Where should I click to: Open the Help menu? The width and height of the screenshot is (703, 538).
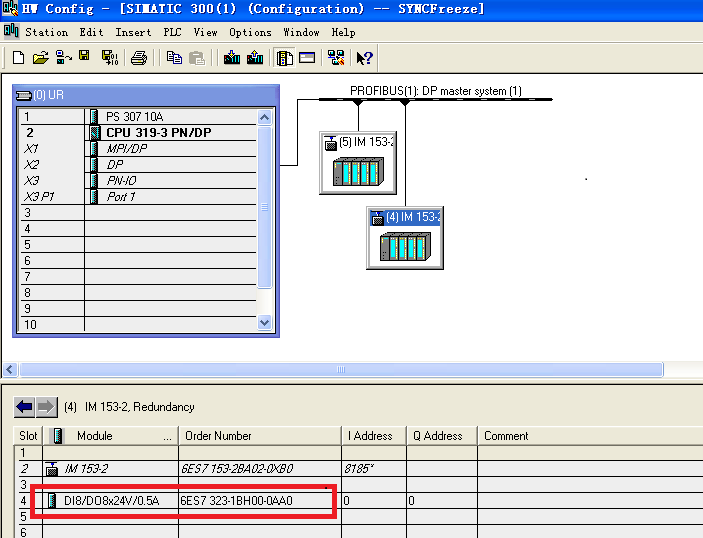343,32
